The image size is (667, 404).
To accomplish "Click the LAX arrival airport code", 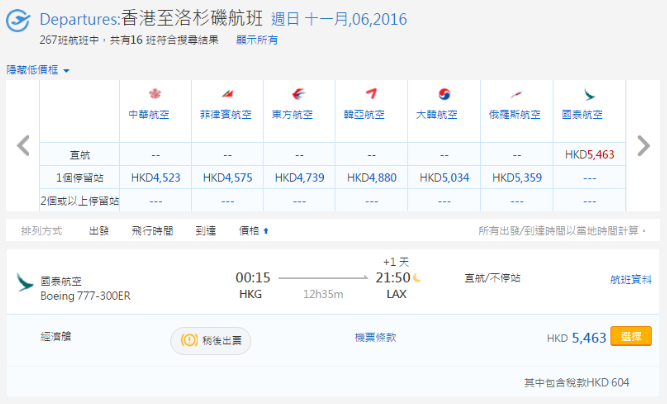I will pos(396,294).
